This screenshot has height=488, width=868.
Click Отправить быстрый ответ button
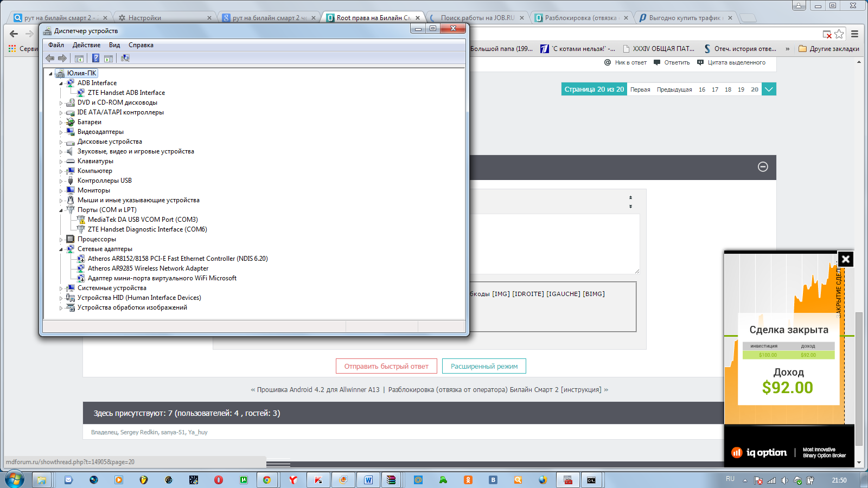(x=386, y=367)
